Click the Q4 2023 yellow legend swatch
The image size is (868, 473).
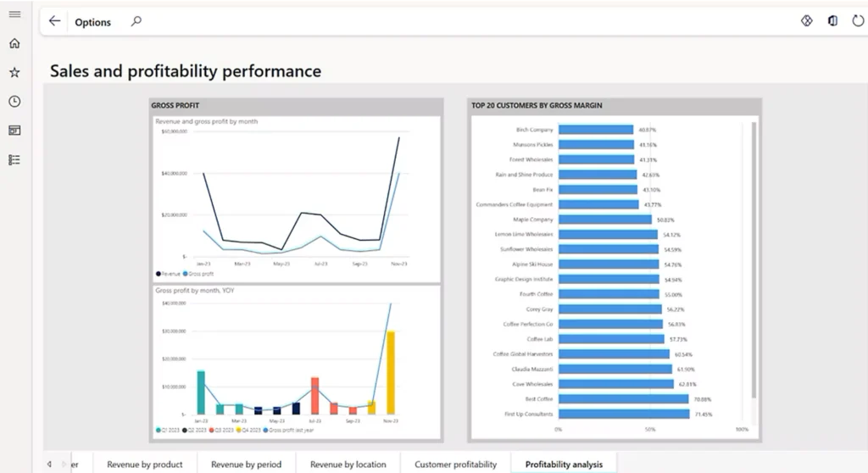click(x=240, y=431)
